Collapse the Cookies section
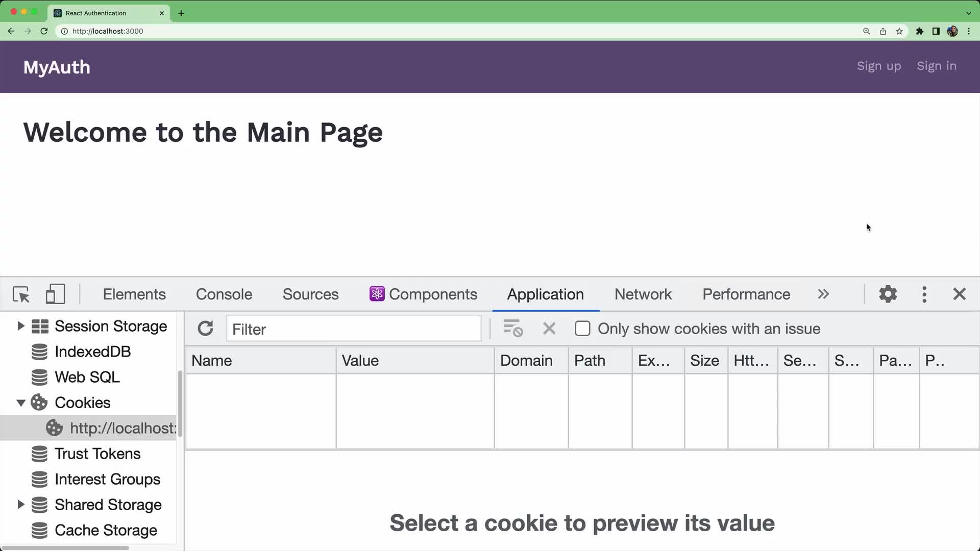This screenshot has width=980, height=551. click(20, 403)
